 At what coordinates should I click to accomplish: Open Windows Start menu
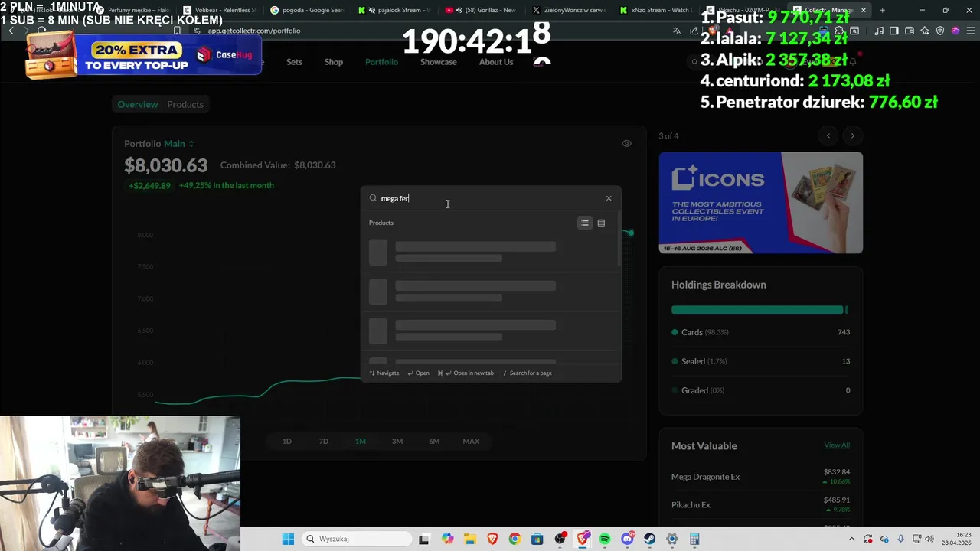click(x=288, y=539)
